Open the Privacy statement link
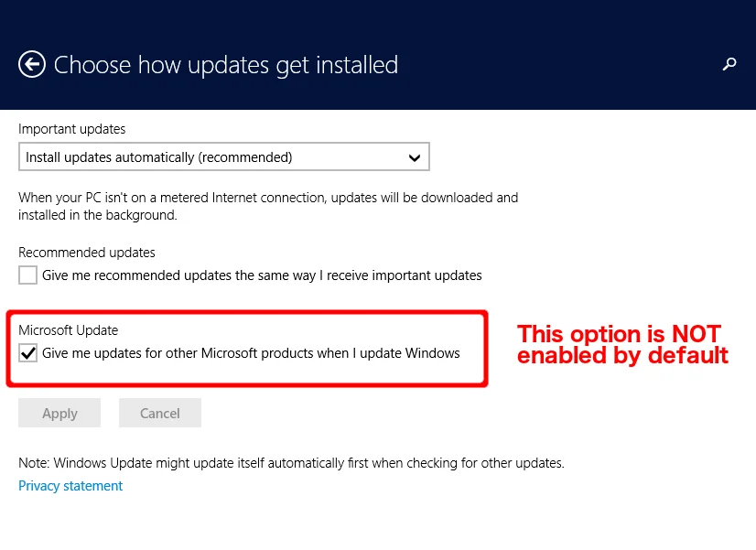 [70, 486]
